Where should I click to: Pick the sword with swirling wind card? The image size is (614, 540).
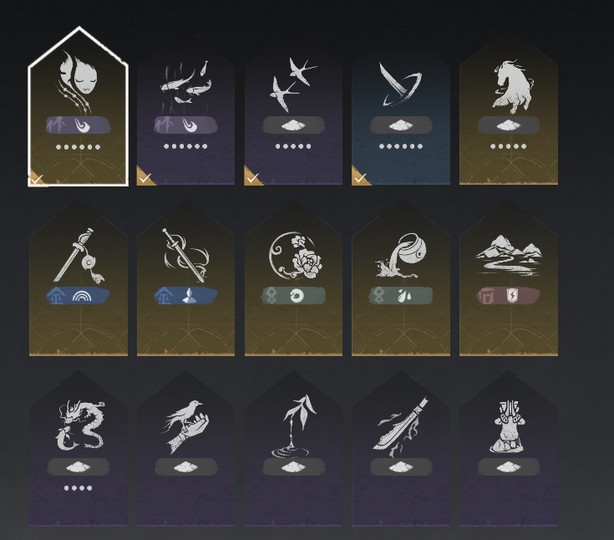coord(186,278)
